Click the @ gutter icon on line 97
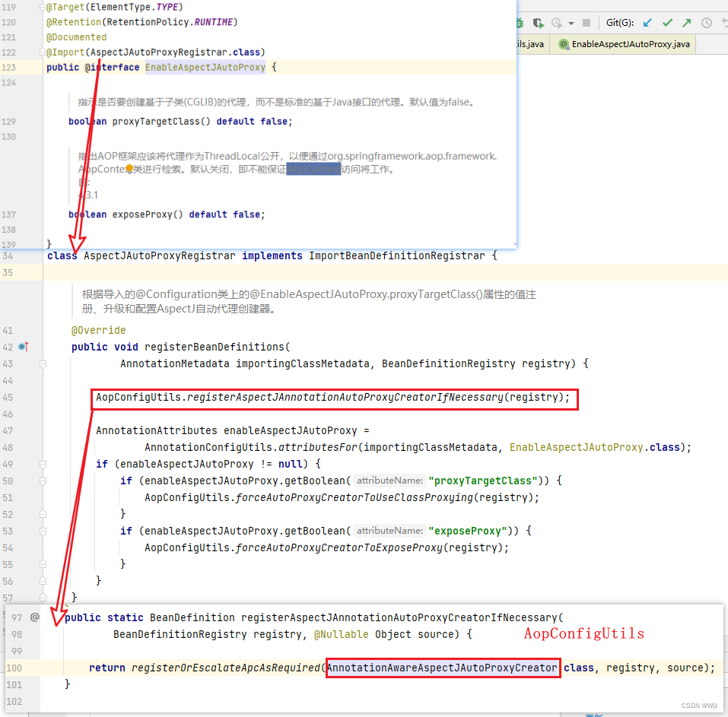 click(x=35, y=617)
